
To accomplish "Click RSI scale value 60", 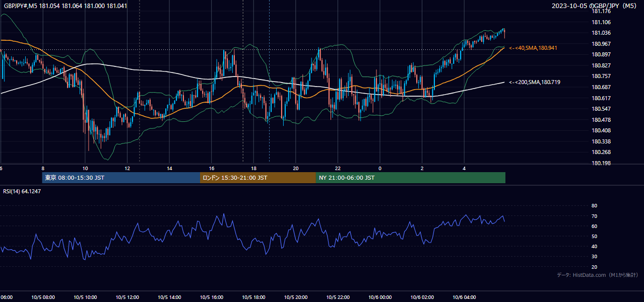I will point(594,226).
